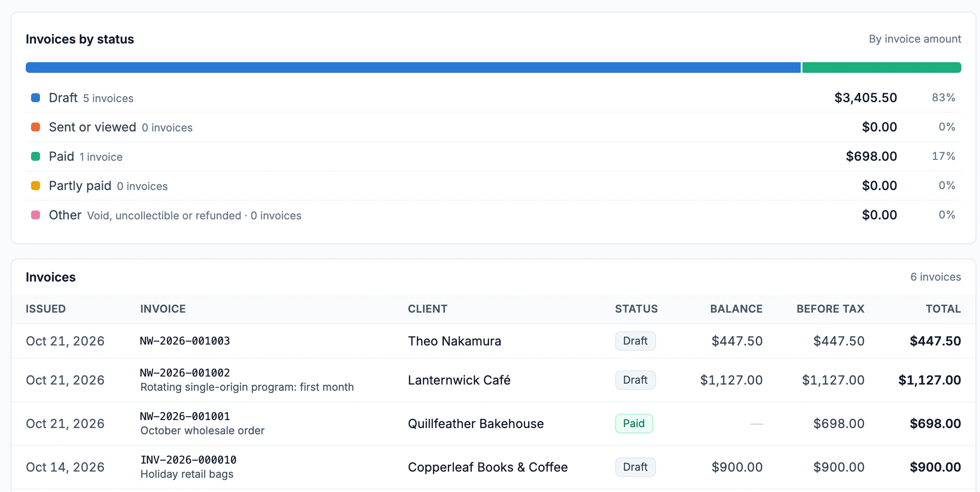
Task: Click the ISSUED column header
Action: 46,309
